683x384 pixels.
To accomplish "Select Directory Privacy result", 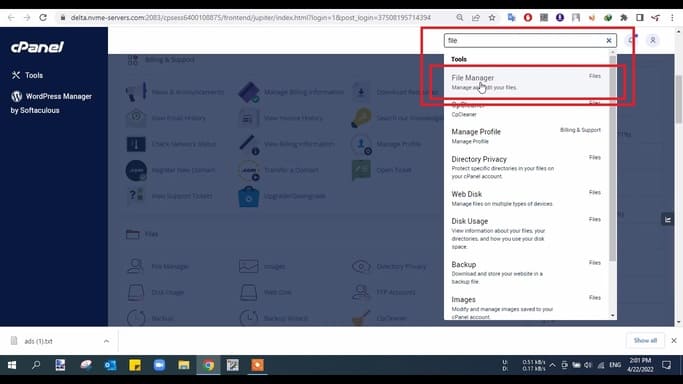I will pos(526,167).
